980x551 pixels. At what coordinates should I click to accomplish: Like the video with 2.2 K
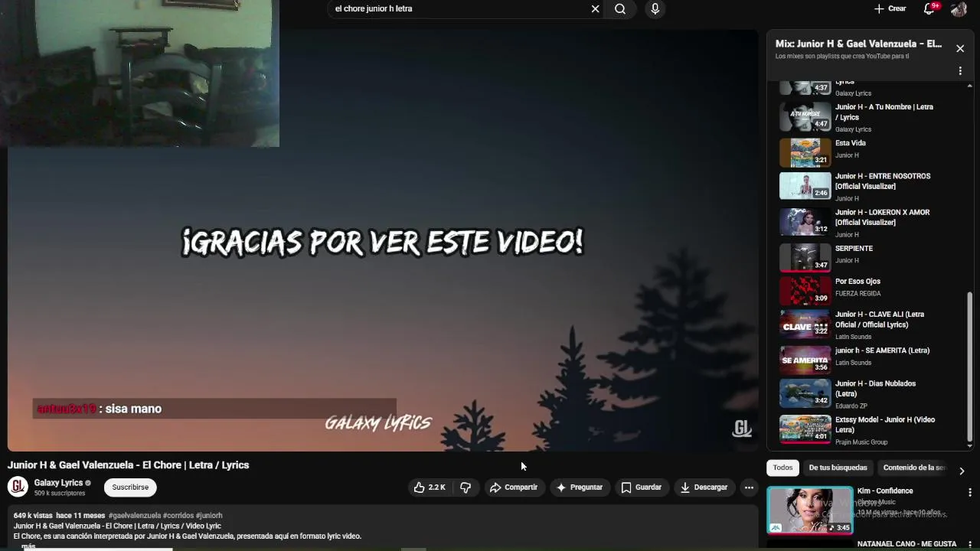pos(430,487)
